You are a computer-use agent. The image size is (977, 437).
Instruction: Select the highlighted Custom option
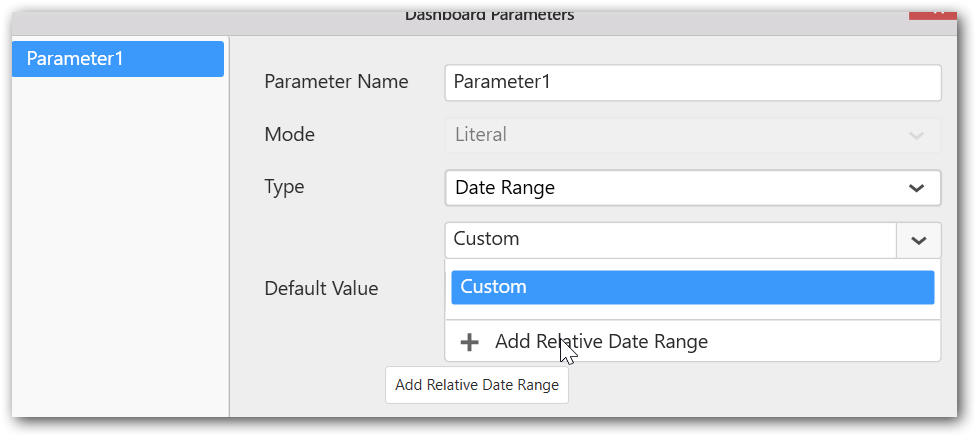692,287
